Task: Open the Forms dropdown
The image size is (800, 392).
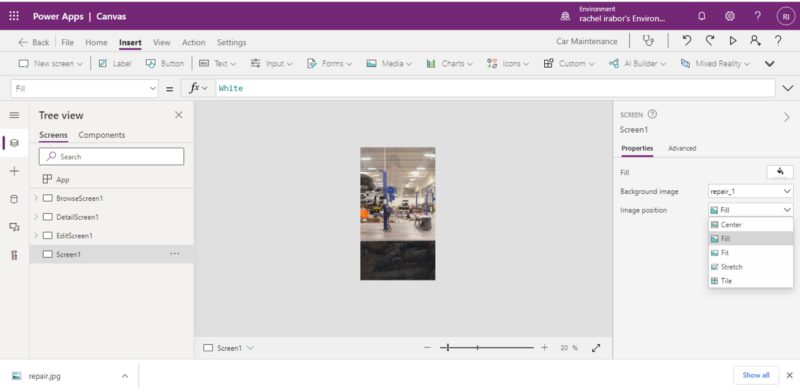Action: [x=330, y=64]
